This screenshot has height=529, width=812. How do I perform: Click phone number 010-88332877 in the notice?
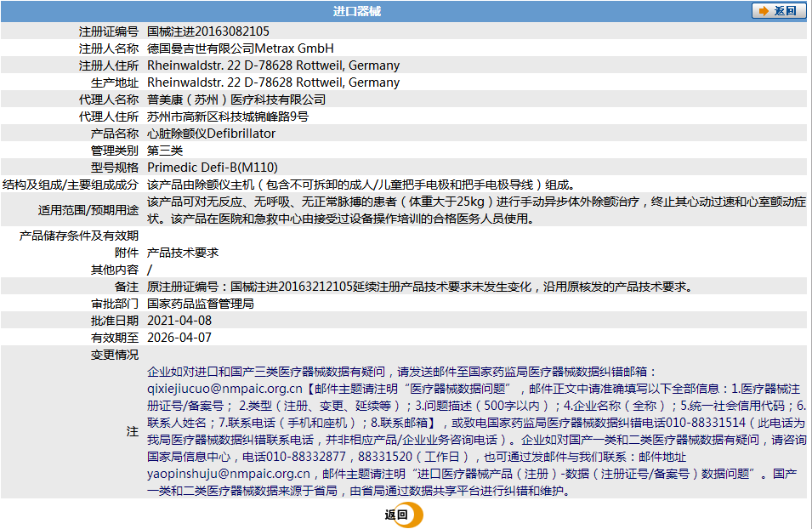[x=306, y=457]
